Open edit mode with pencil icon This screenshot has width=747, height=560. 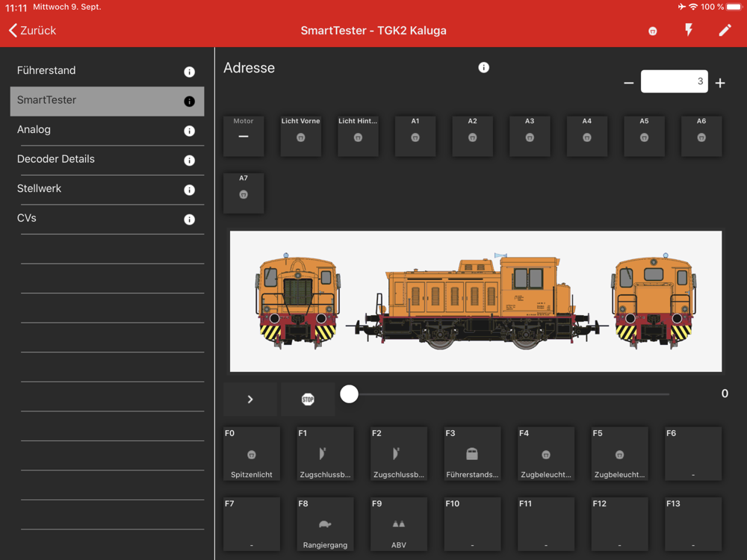click(x=725, y=31)
